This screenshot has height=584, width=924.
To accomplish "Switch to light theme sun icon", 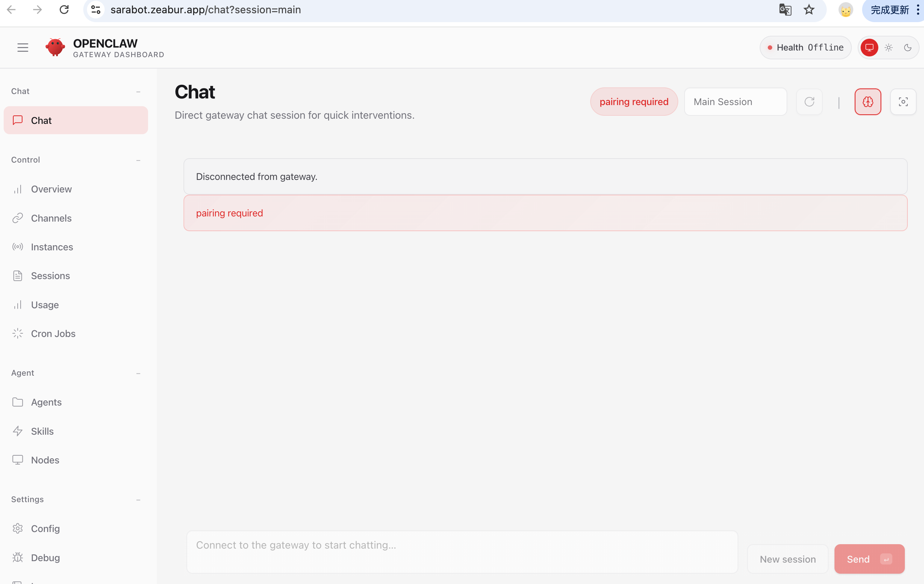I will pyautogui.click(x=888, y=48).
